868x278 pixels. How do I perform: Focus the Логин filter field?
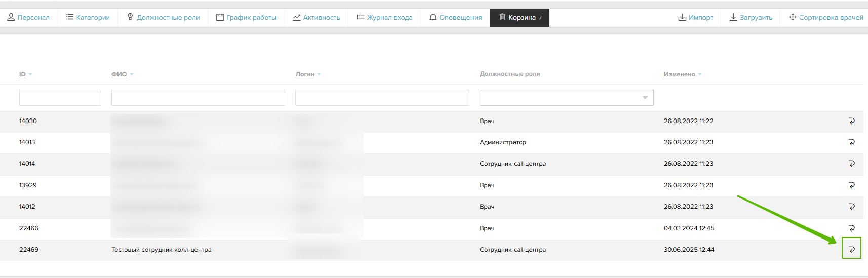382,98
